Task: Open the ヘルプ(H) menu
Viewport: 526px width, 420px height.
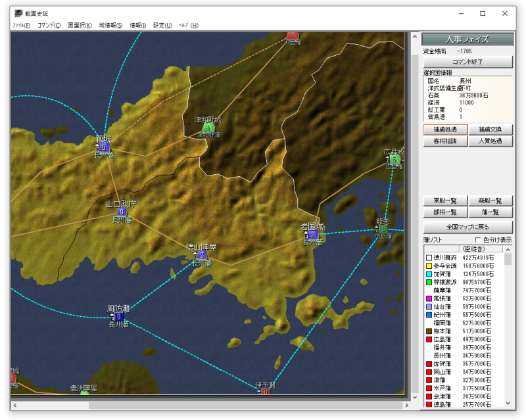Action: [x=189, y=26]
